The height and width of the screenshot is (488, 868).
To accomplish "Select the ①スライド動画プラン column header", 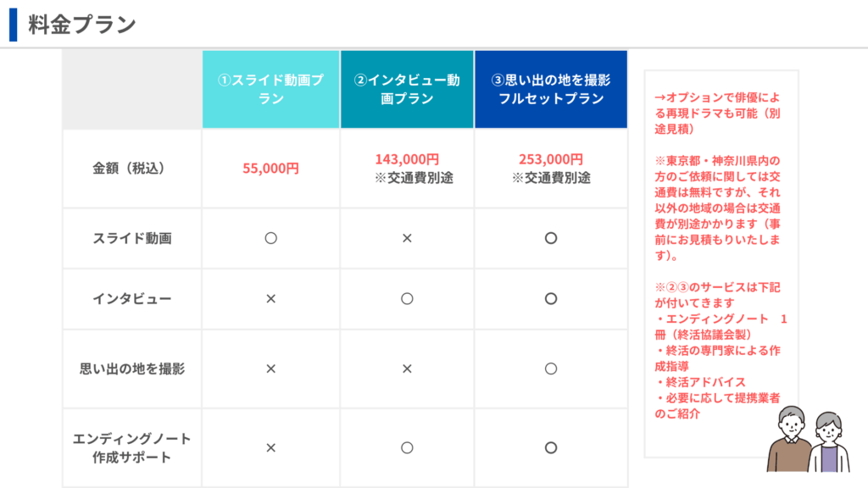I will click(271, 89).
